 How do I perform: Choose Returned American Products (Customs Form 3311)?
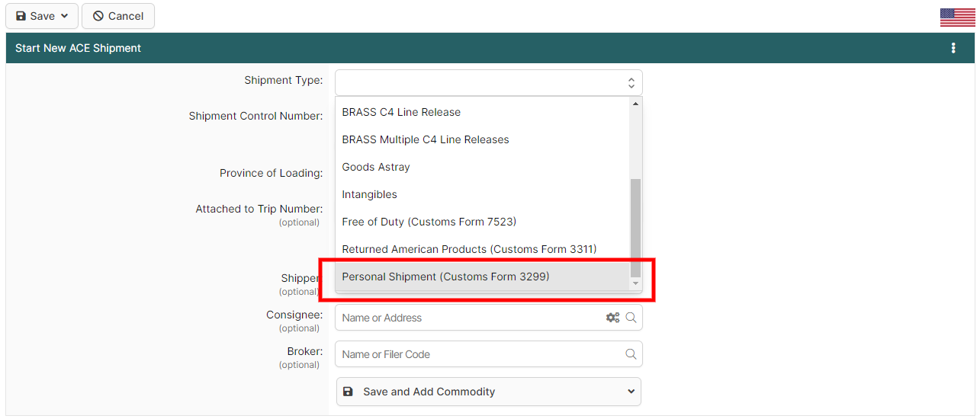pyautogui.click(x=469, y=249)
